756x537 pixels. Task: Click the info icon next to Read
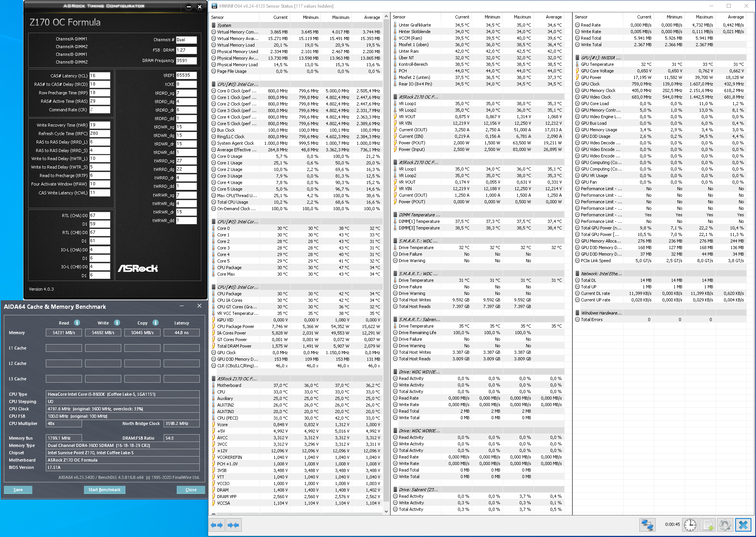pyautogui.click(x=77, y=323)
